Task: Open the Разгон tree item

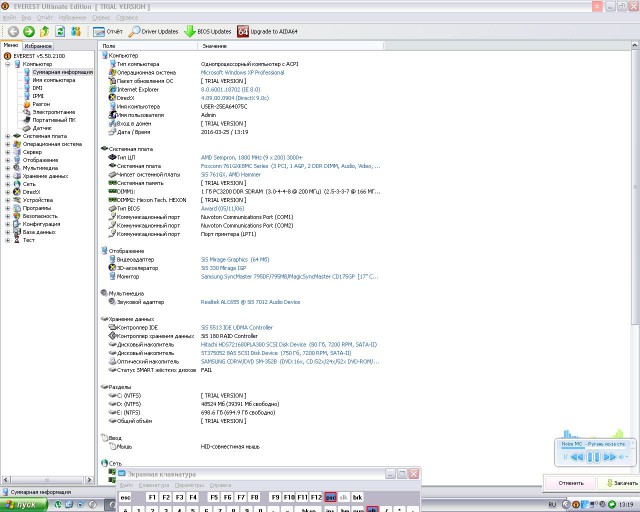Action: (x=41, y=104)
